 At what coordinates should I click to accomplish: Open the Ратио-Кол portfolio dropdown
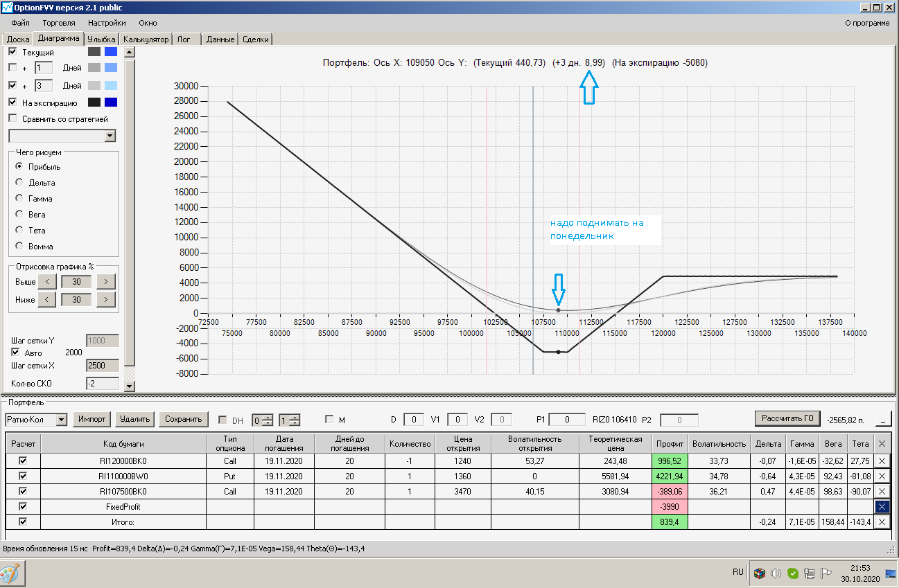[x=61, y=419]
